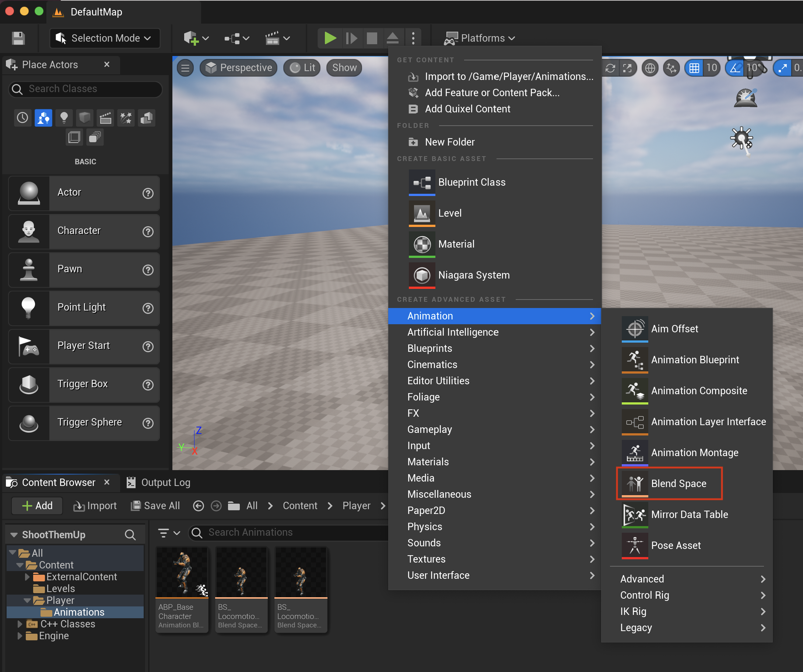Click the Save level floppy icon
Viewport: 803px width, 672px height.
[18, 38]
